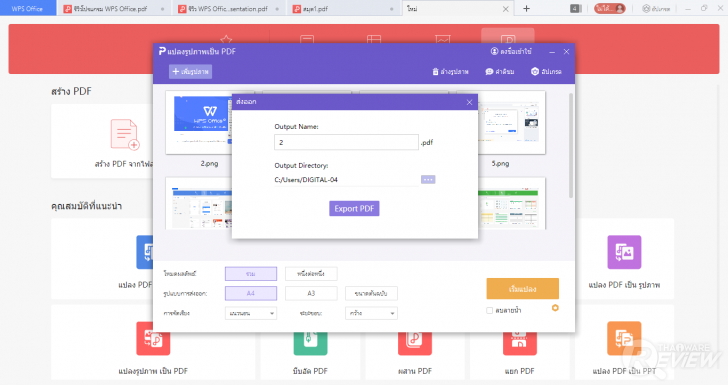Click the .pdf extension label

427,143
